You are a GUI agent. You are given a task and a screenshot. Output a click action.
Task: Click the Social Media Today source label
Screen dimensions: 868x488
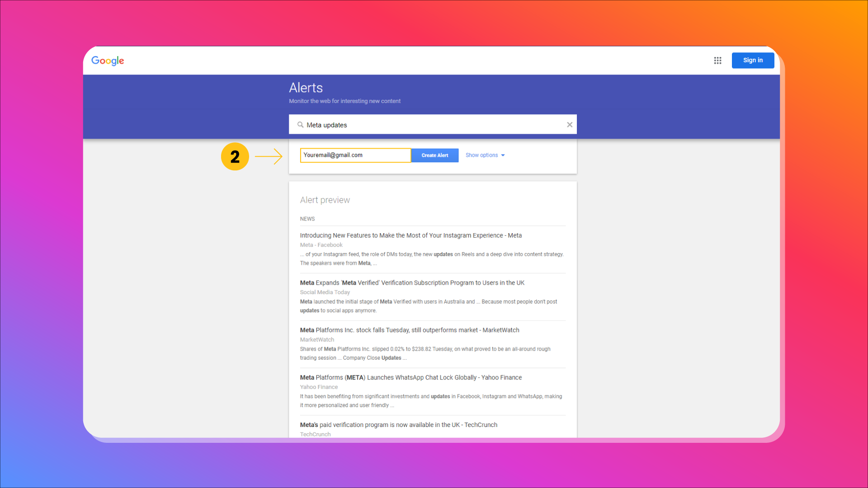pos(325,292)
